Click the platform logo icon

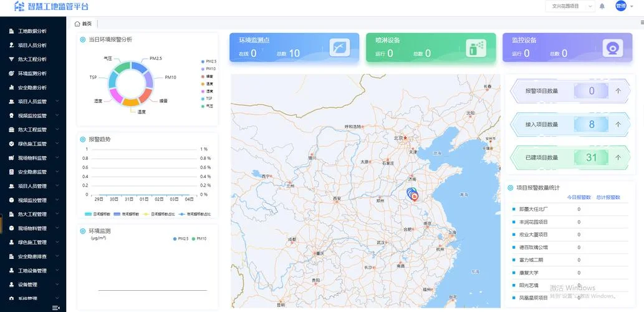[19, 6]
